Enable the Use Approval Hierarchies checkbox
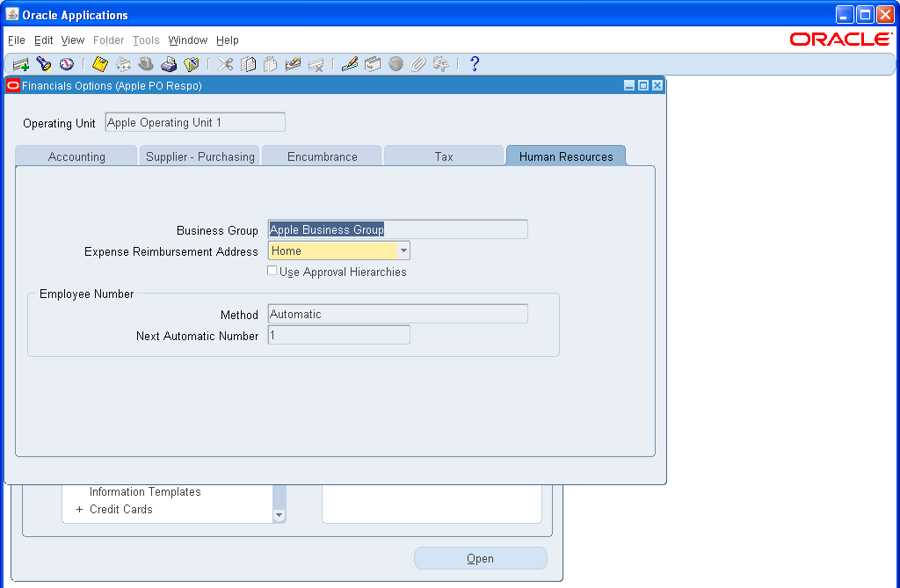This screenshot has width=900, height=588. point(272,271)
